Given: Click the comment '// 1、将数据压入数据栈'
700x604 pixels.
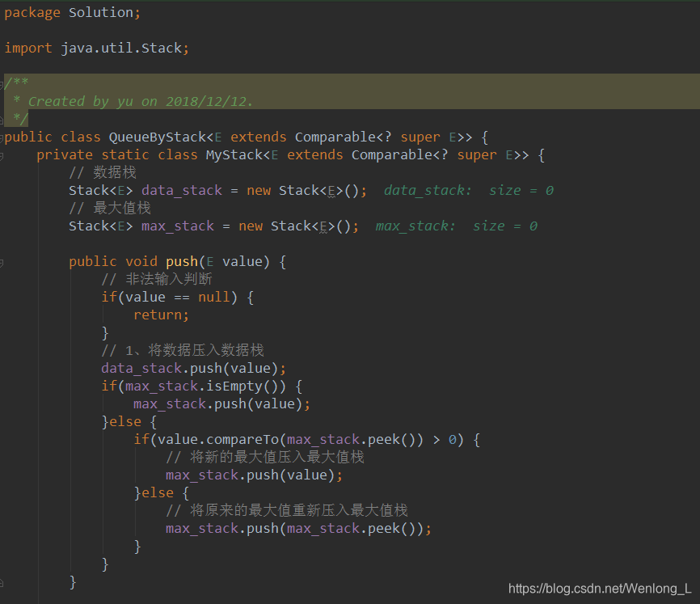Looking at the screenshot, I should (183, 350).
